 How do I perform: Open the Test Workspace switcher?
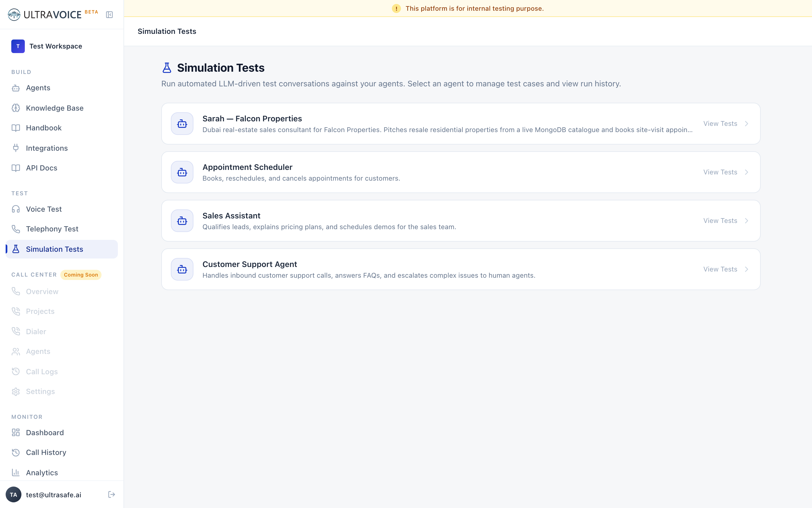tap(62, 46)
